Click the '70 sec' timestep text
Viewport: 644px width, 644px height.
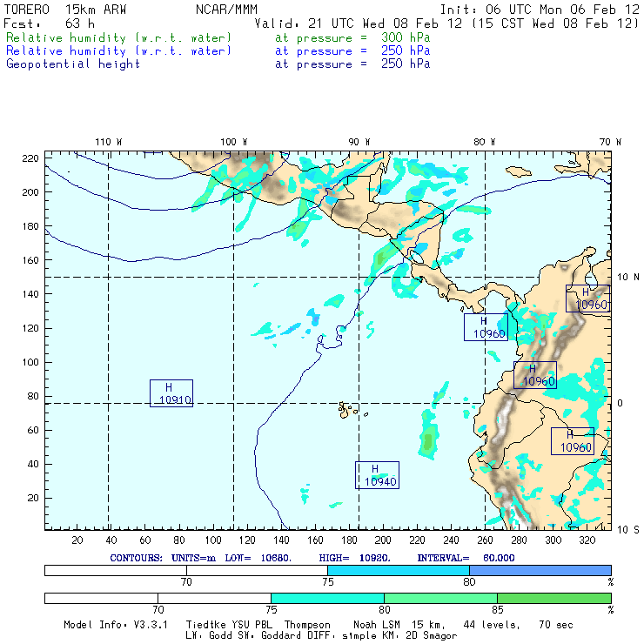point(556,625)
